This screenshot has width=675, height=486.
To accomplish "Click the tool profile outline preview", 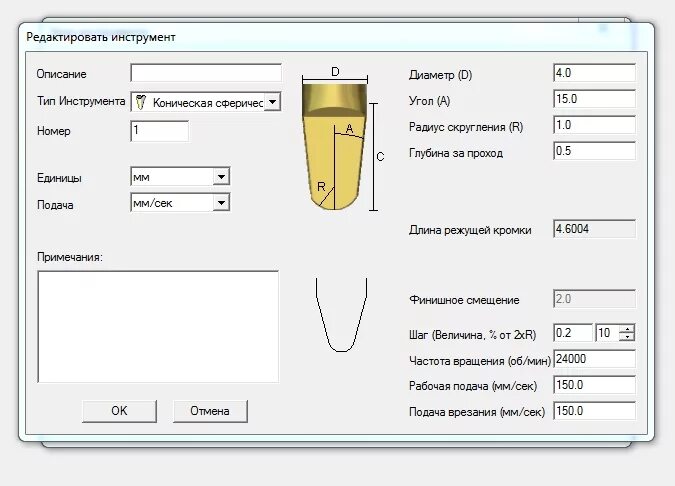I will [341, 315].
